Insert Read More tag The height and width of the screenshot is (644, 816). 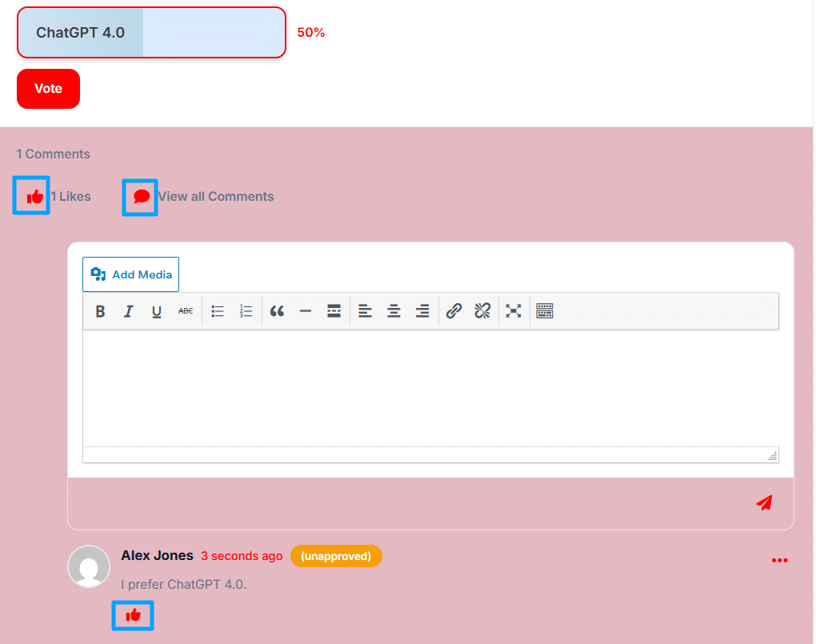point(334,311)
